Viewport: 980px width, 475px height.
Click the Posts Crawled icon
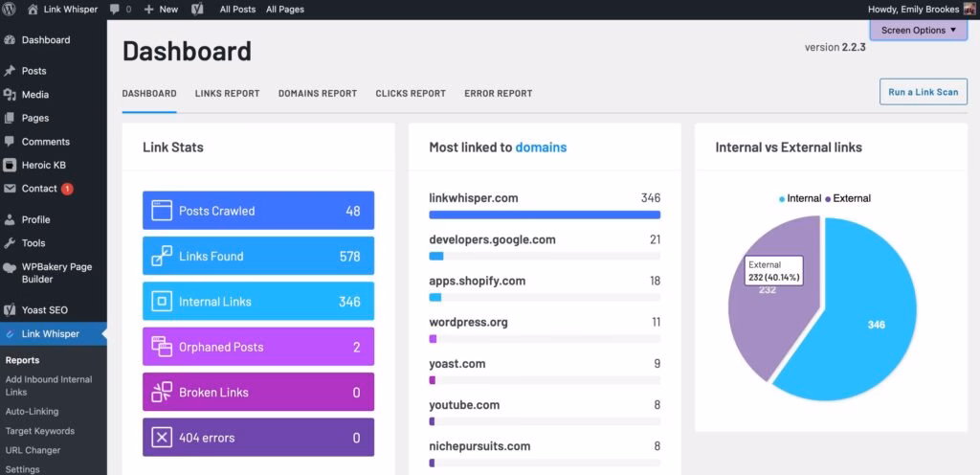tap(162, 211)
